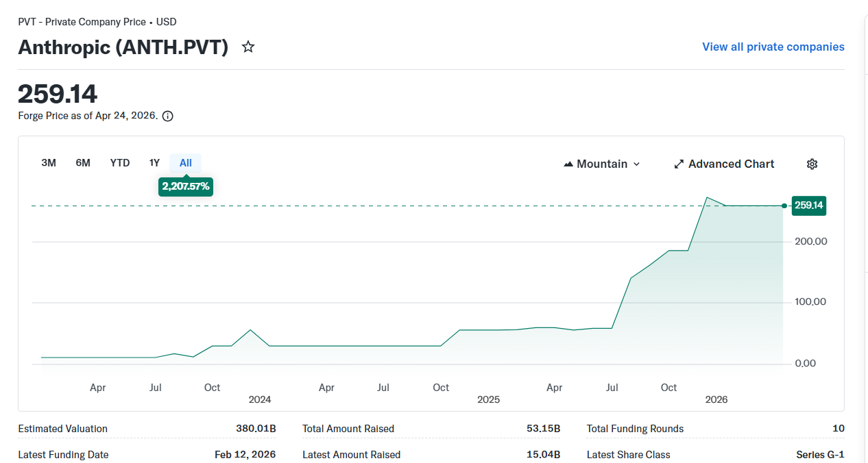This screenshot has height=463, width=868.
Task: Click the Latest Funding Date value
Action: [245, 455]
